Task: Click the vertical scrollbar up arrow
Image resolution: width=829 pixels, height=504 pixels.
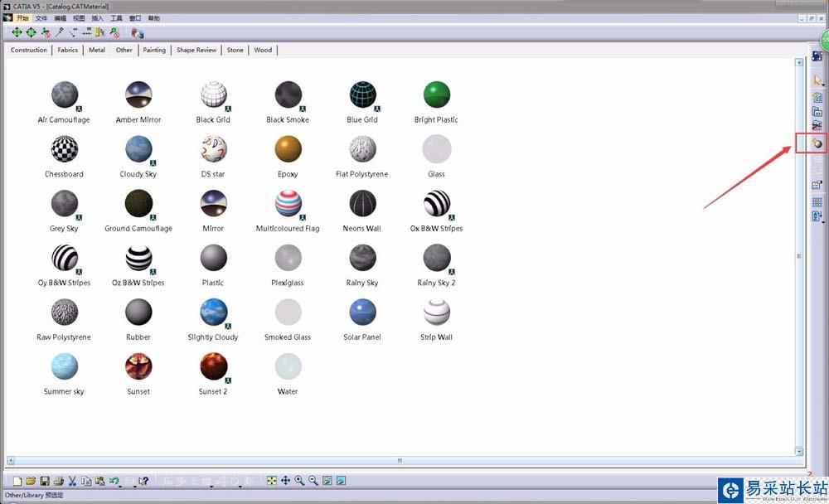Action: pyautogui.click(x=799, y=62)
